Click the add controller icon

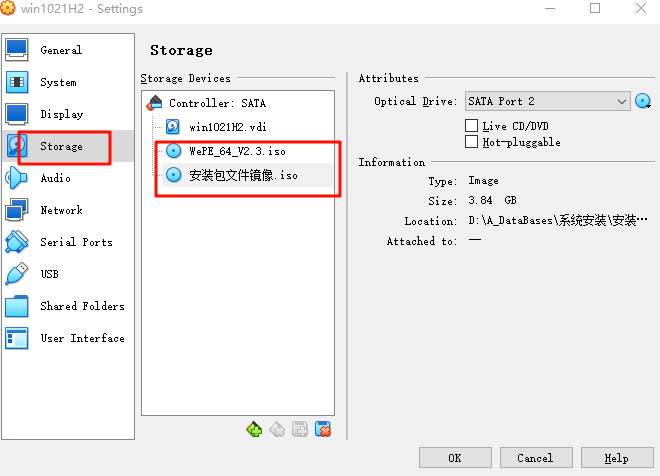(x=254, y=429)
